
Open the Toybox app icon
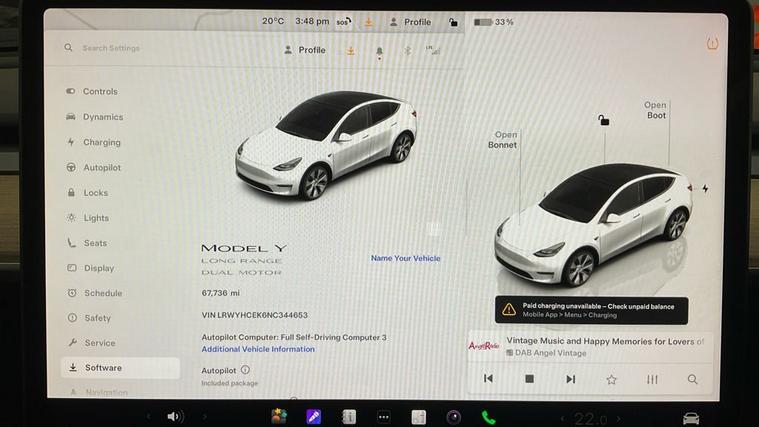pos(279,416)
